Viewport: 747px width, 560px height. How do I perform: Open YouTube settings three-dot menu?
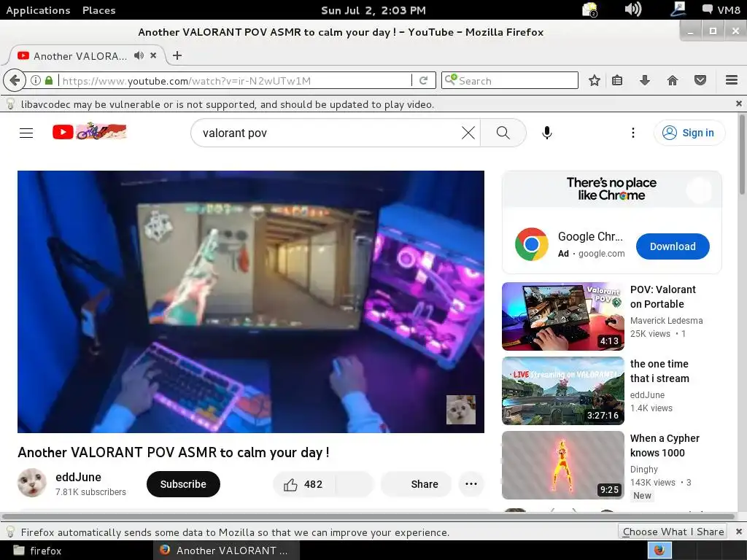click(x=633, y=133)
